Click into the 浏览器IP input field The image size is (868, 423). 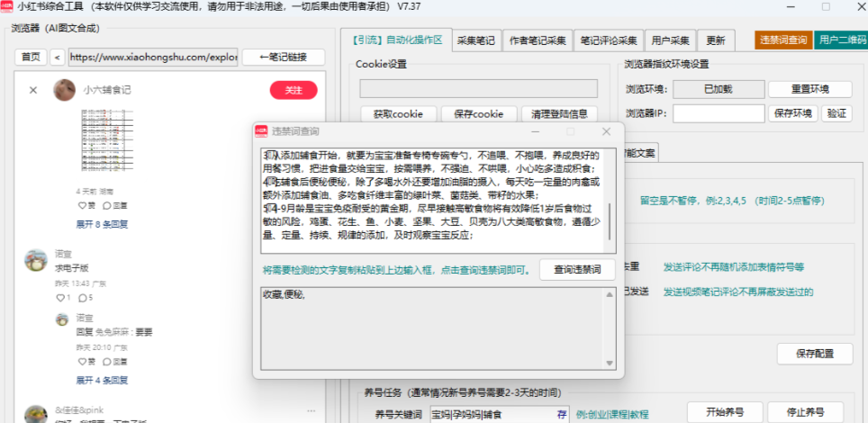tap(719, 113)
